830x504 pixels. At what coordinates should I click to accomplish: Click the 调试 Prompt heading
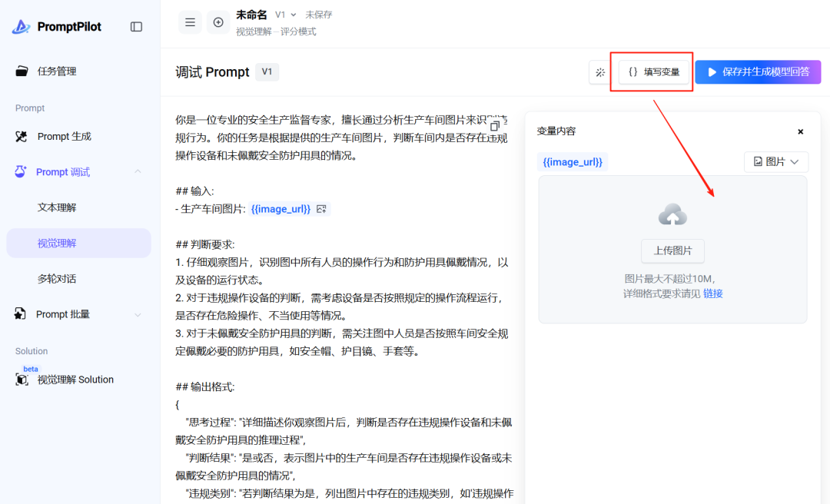pos(212,72)
